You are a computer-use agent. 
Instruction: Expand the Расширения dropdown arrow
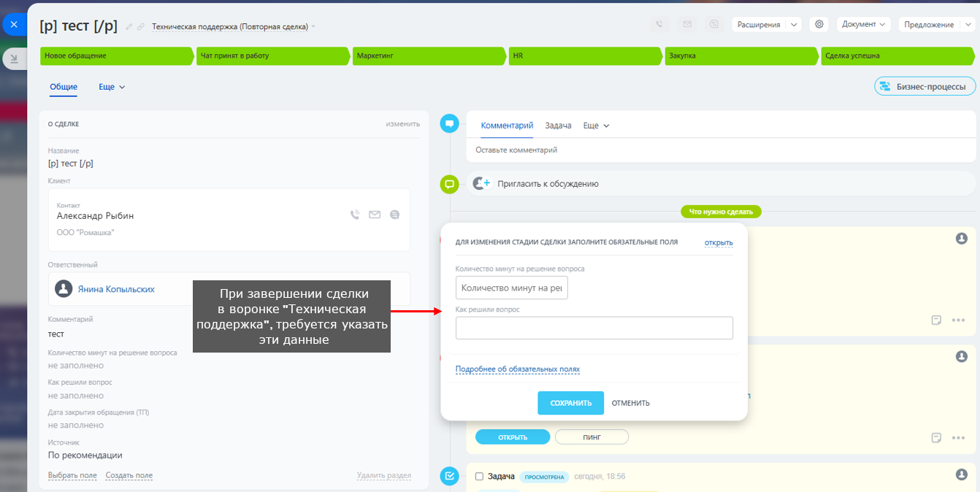click(795, 24)
